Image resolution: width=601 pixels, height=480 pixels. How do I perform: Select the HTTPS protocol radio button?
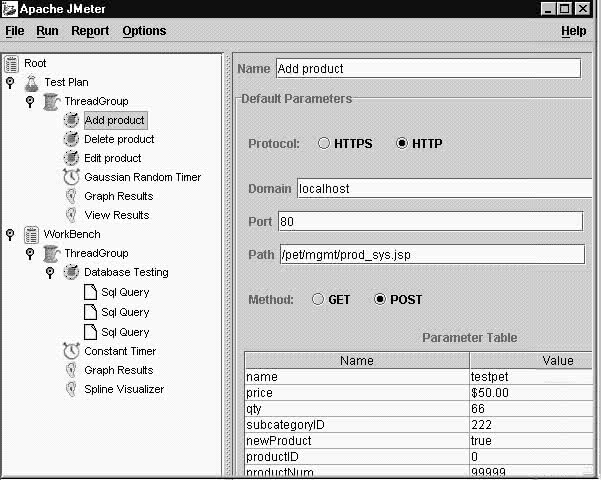pyautogui.click(x=324, y=143)
